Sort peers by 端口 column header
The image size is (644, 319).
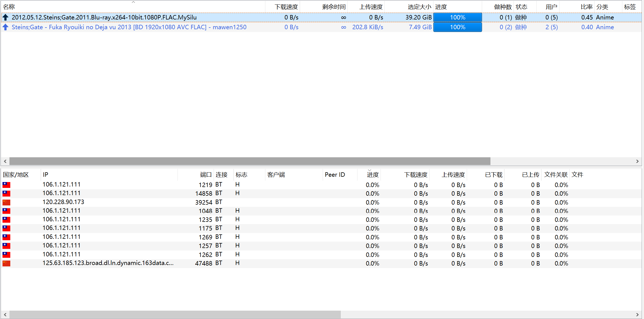[196, 175]
